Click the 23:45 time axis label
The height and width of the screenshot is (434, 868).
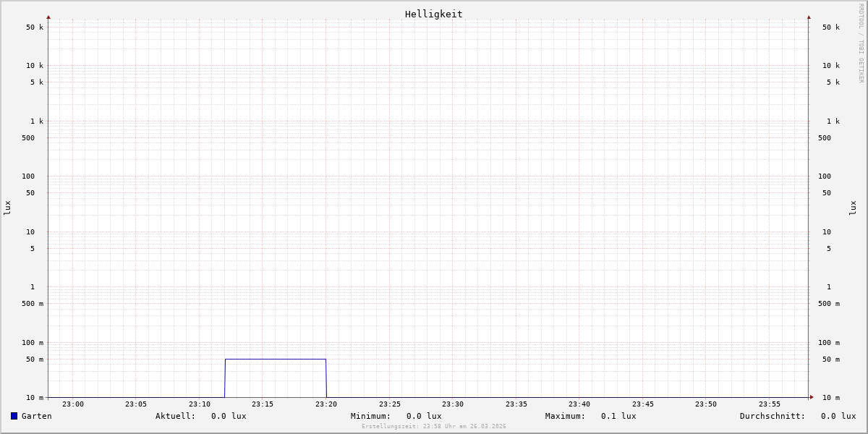coord(643,404)
